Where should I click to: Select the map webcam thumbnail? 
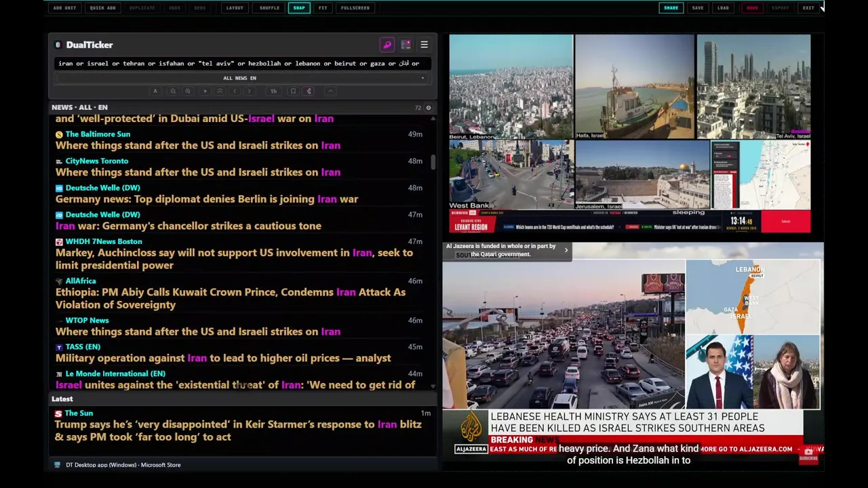point(760,175)
